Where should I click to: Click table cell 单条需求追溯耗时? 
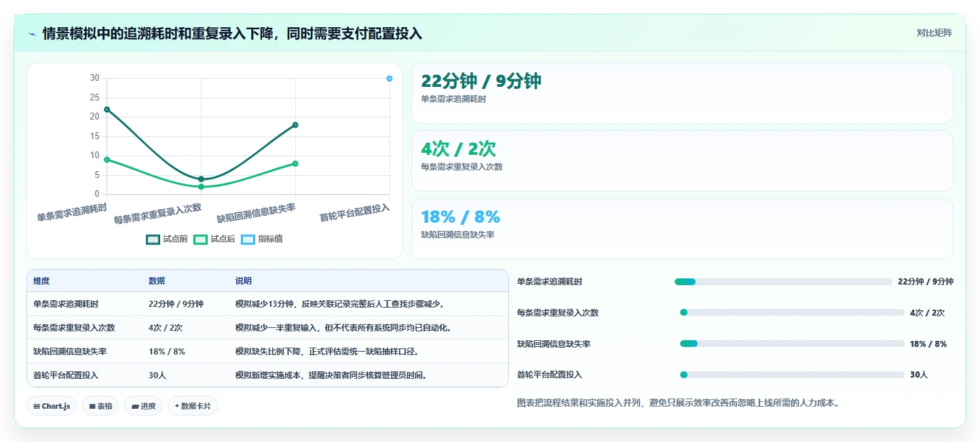click(x=66, y=304)
